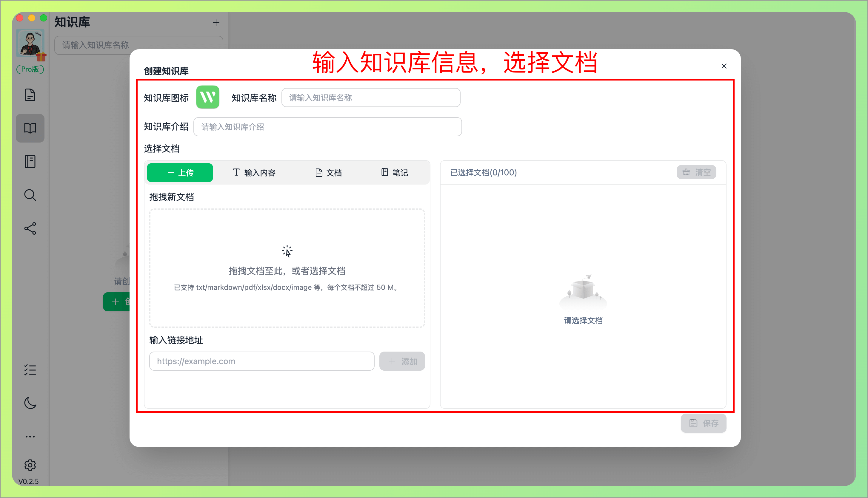Toggle dark mode in the sidebar
The width and height of the screenshot is (868, 498).
point(30,403)
